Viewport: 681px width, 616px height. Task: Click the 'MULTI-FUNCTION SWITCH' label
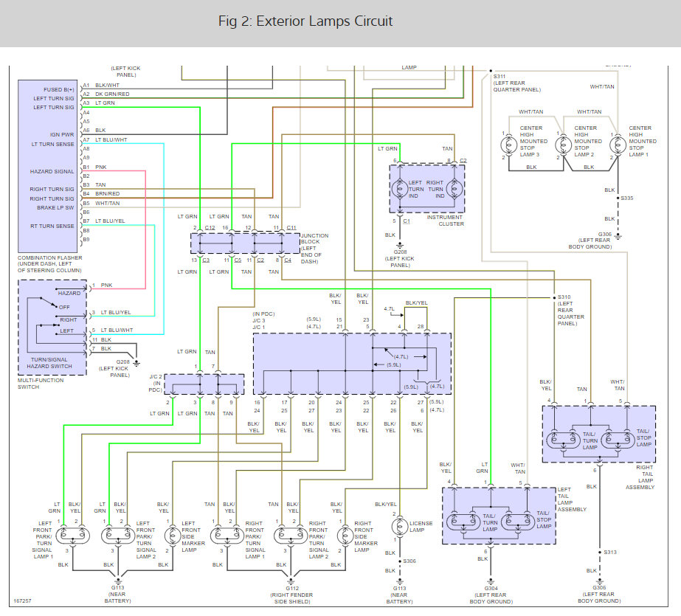41,384
